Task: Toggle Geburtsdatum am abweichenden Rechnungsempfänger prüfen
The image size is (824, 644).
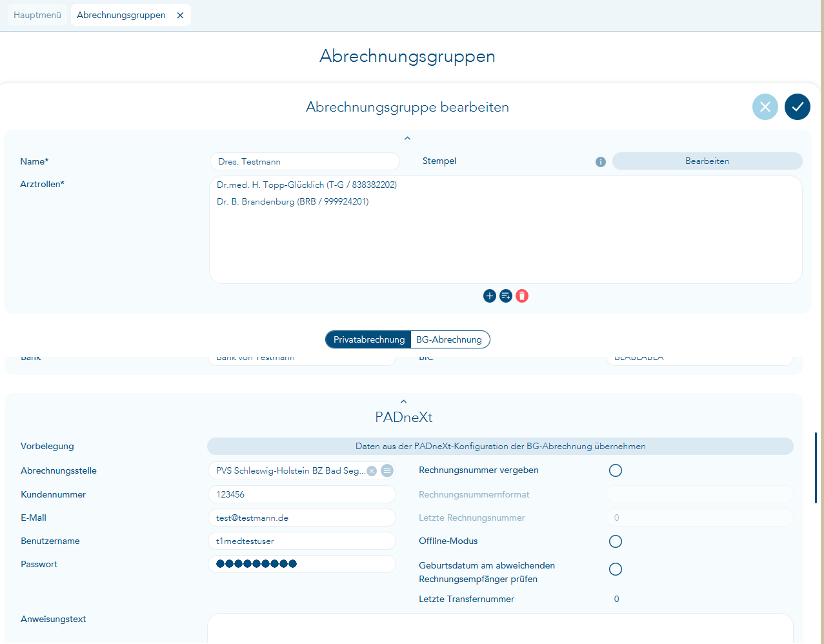Action: (615, 569)
